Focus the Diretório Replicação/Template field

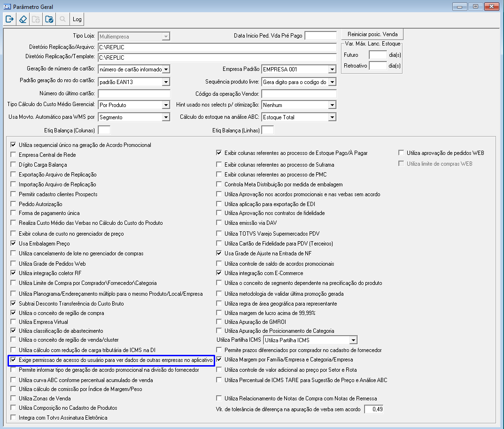tap(217, 57)
